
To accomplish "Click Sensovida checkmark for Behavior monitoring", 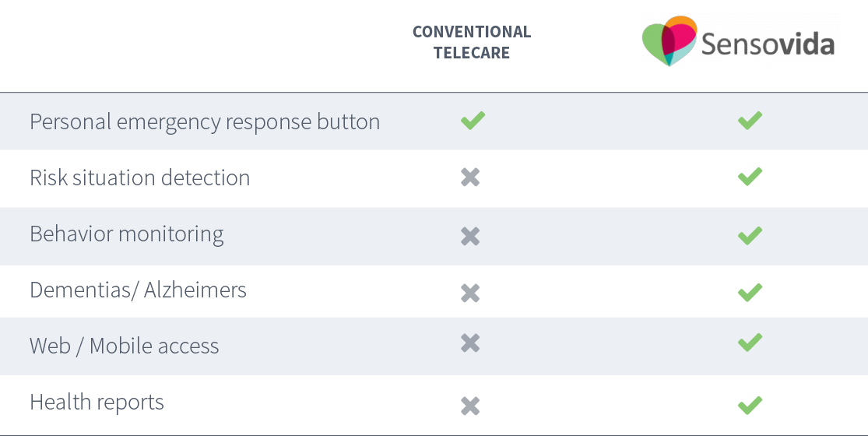I will 750,235.
